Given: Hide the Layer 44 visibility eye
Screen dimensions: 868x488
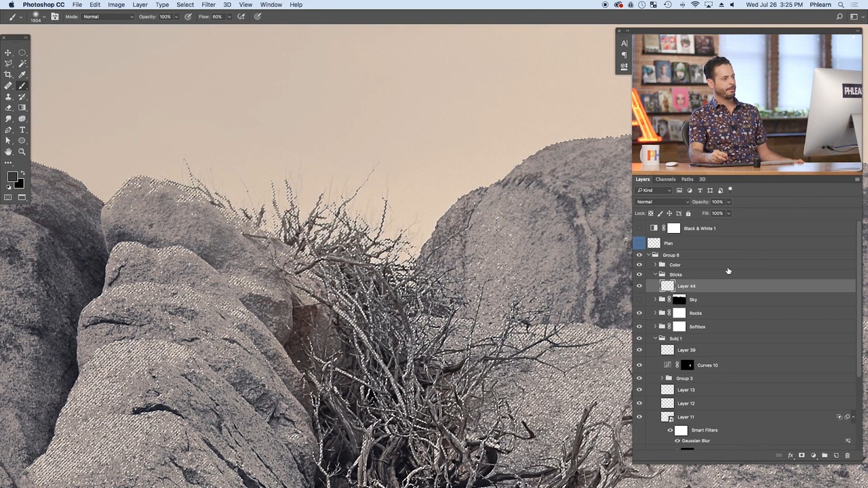Looking at the screenshot, I should (639, 286).
